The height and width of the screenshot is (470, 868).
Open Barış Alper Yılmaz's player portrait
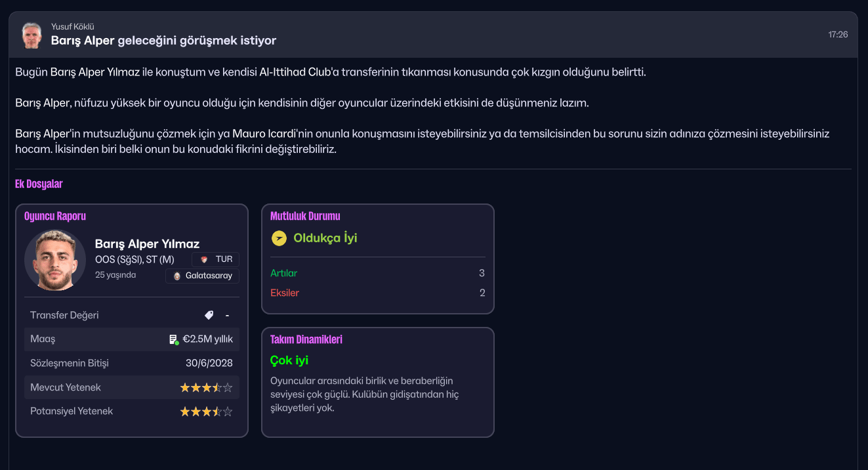tap(55, 260)
